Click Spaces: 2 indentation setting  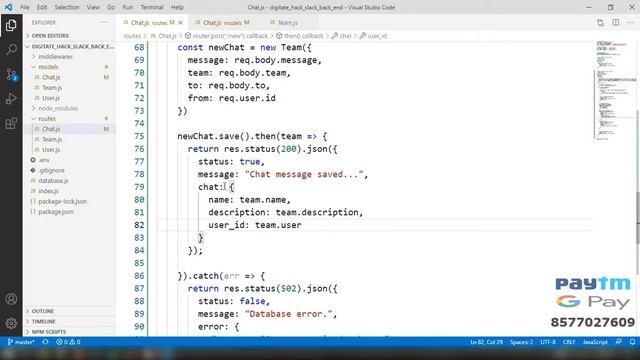(x=522, y=342)
